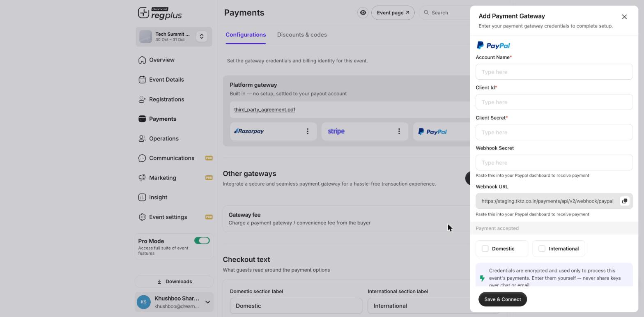Open Stripe three-dot options menu
This screenshot has width=644, height=317.
point(399,131)
